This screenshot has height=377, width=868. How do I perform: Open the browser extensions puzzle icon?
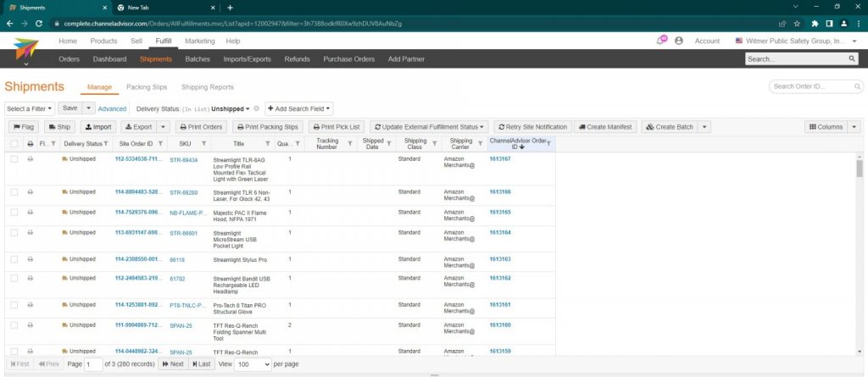(x=815, y=24)
